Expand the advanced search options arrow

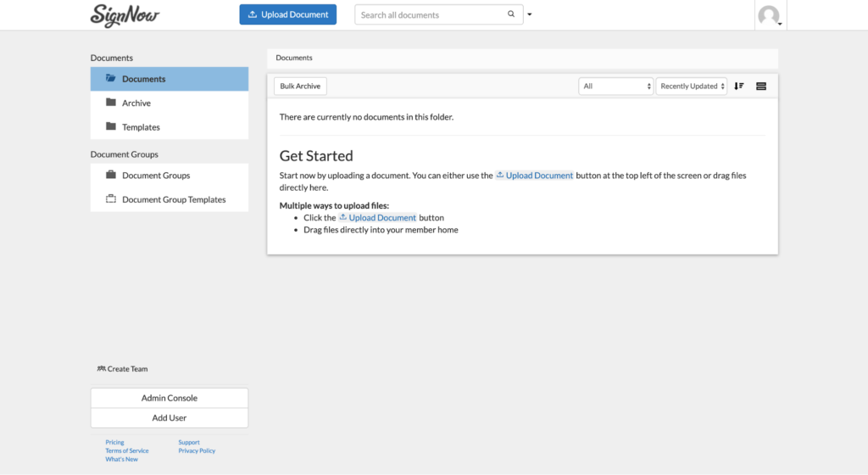(530, 14)
